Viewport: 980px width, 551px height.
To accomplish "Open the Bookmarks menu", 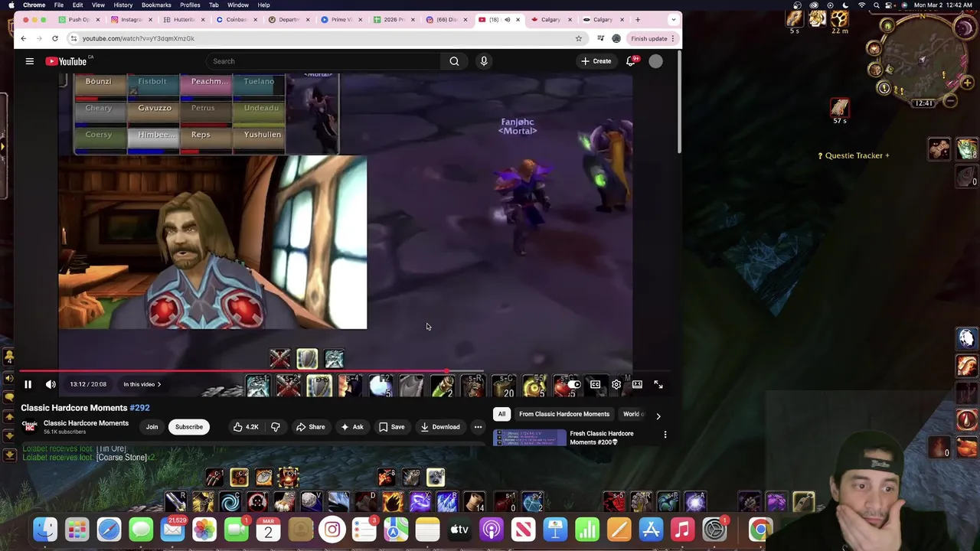I will coord(156,5).
